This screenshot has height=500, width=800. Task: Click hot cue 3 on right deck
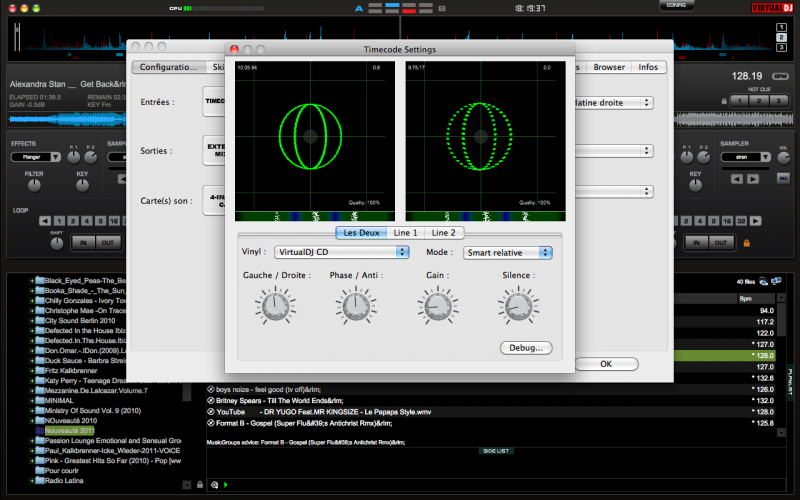778,101
